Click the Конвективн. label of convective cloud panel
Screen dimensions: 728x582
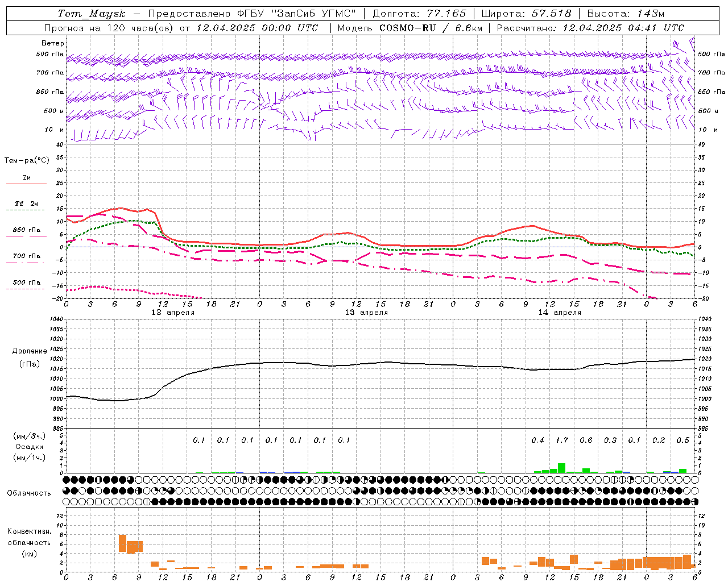[x=29, y=531]
